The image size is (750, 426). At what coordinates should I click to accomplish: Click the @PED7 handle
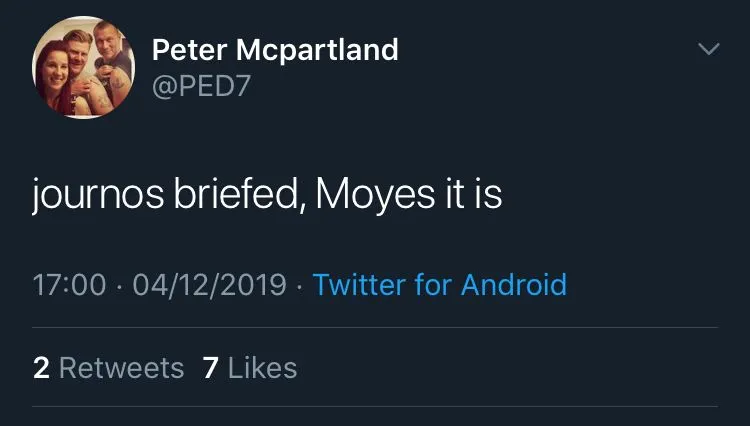(x=201, y=88)
